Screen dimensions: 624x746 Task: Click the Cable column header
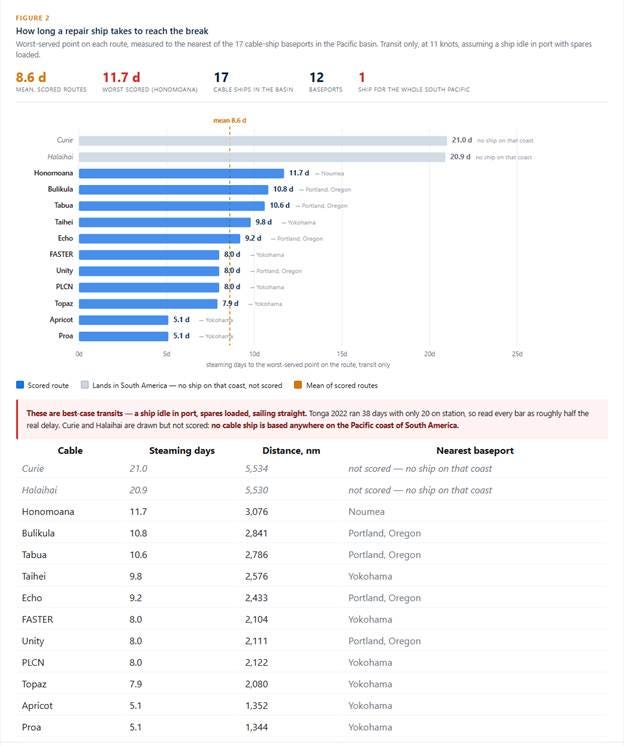pos(70,451)
